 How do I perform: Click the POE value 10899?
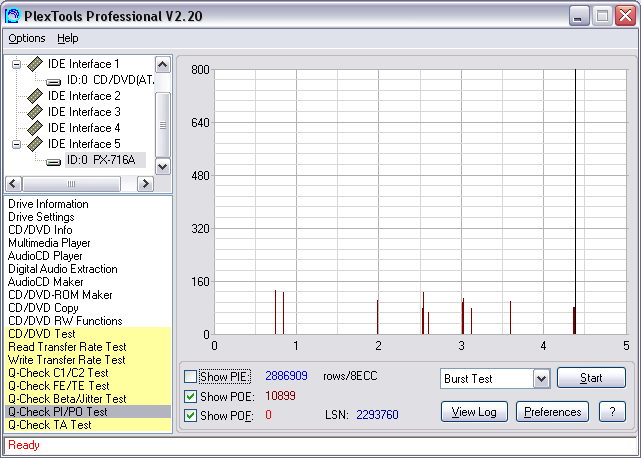pyautogui.click(x=280, y=396)
